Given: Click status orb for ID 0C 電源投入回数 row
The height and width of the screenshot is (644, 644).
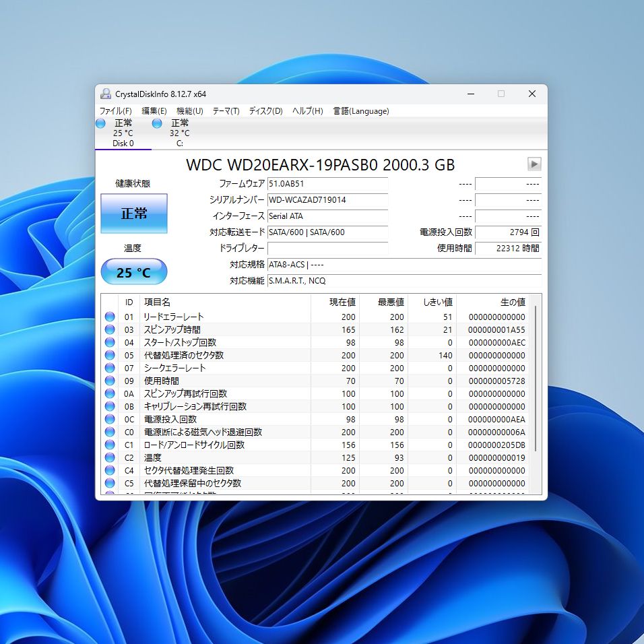Looking at the screenshot, I should click(110, 419).
